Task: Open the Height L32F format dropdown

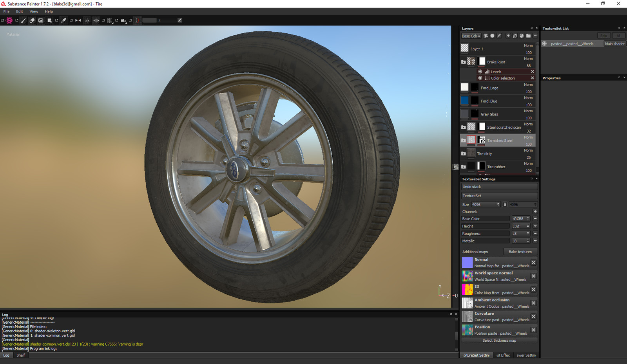Action: 521,226
